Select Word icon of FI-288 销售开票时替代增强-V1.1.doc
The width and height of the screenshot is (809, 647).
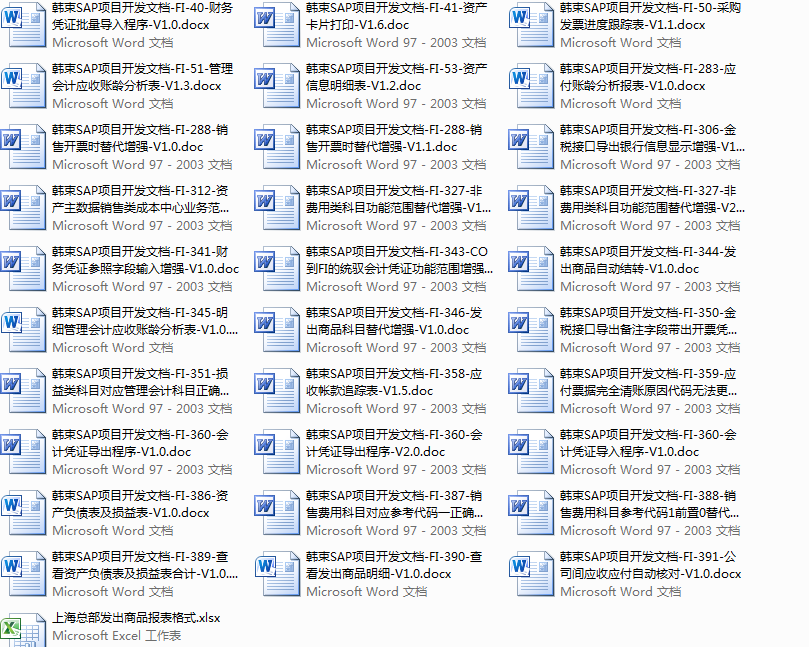[x=277, y=146]
